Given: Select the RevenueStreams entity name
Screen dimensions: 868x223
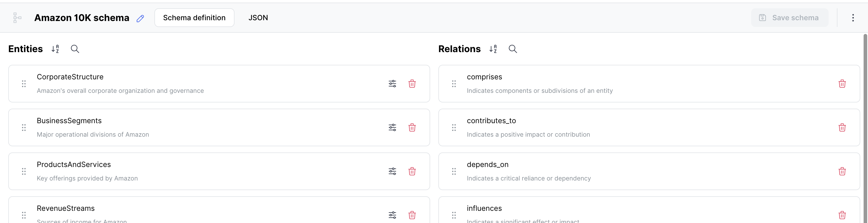Looking at the screenshot, I should 66,208.
